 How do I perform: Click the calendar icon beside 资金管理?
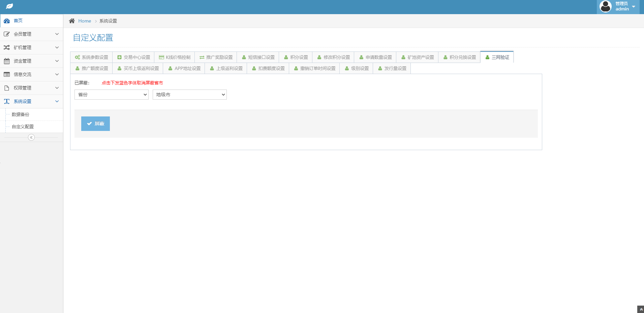7,61
